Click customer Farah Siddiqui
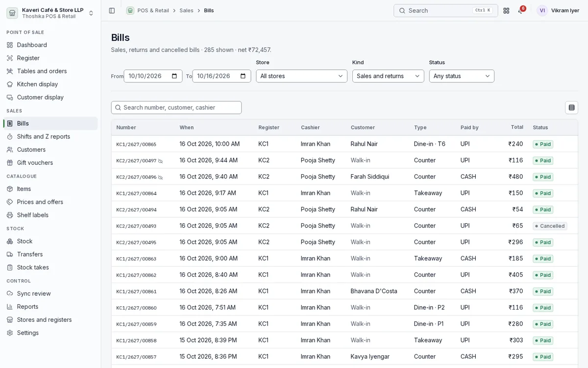Viewport: 588px width, 368px height. [x=370, y=177]
